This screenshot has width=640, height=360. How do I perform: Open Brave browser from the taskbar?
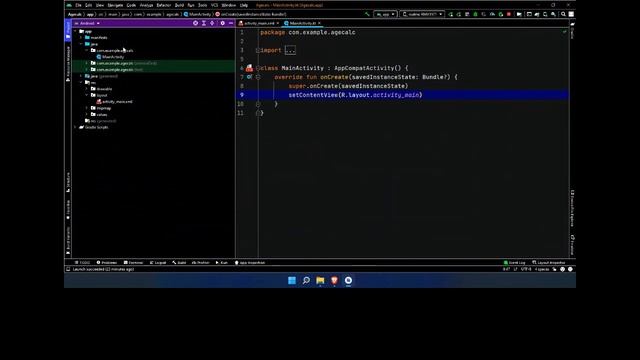(x=334, y=280)
